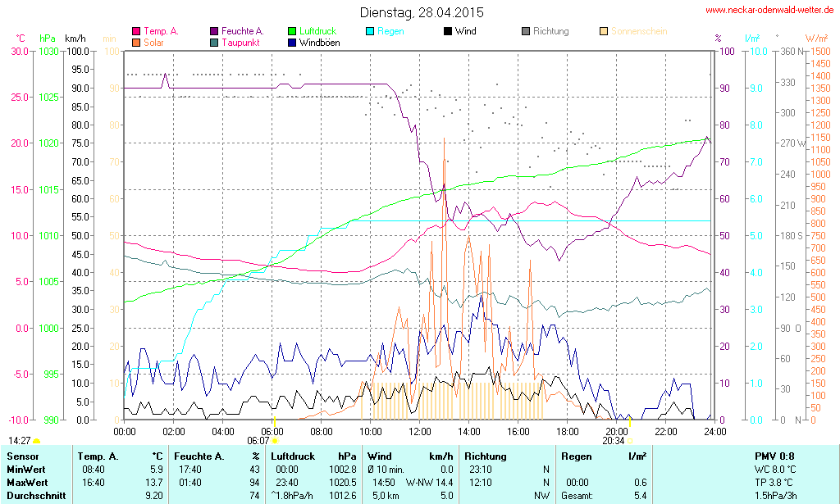This screenshot has height=504, width=840.
Task: Click the gray Richtung legend swatch
Action: coord(526,31)
